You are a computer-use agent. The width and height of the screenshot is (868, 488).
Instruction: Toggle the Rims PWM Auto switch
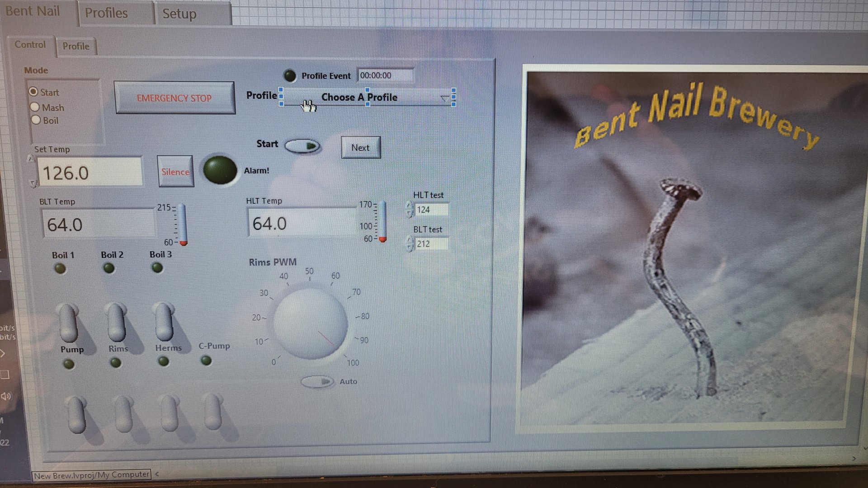coord(317,382)
